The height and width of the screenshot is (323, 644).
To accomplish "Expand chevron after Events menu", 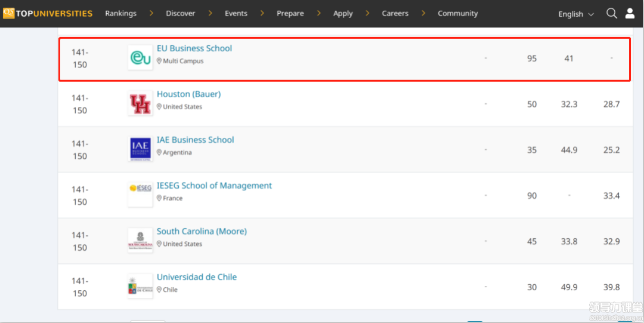I will click(262, 13).
